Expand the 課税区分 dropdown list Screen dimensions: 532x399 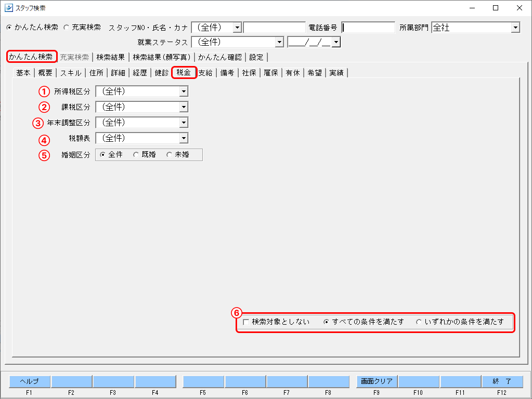click(183, 107)
